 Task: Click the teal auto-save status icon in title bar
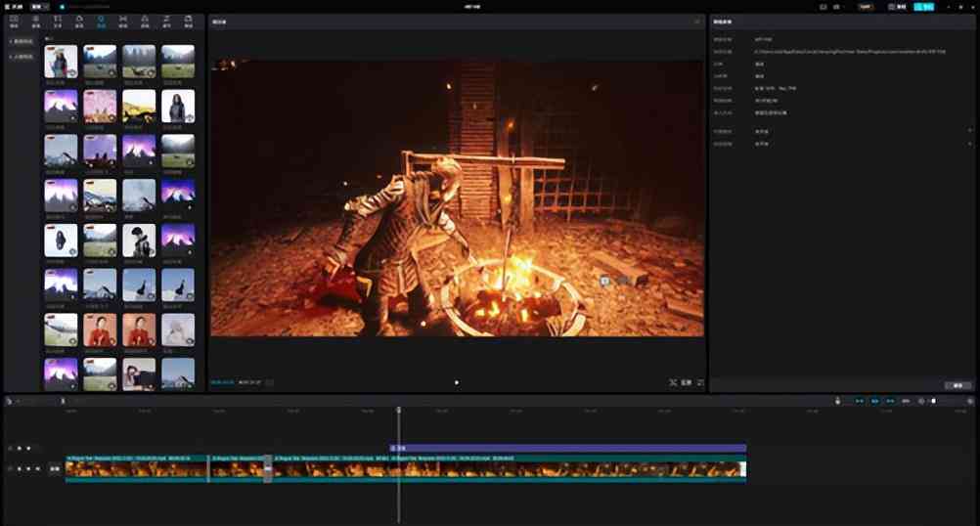(62, 7)
